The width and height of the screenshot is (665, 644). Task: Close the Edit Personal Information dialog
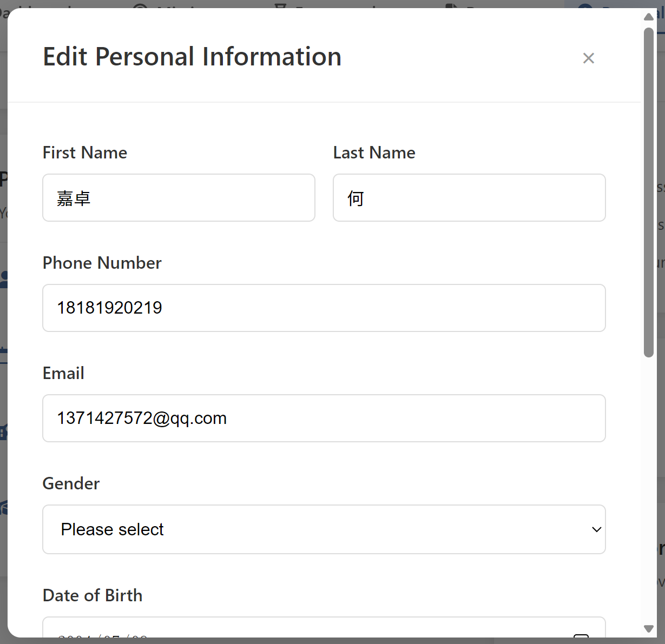589,58
